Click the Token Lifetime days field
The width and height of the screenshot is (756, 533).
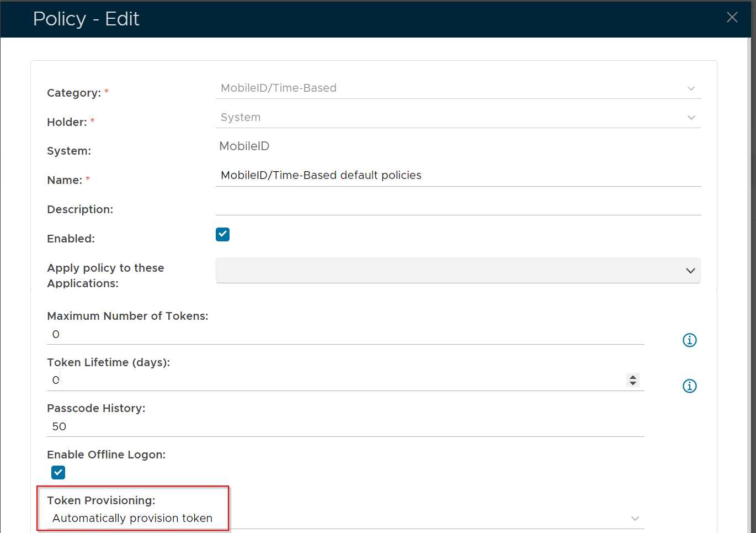click(x=337, y=381)
